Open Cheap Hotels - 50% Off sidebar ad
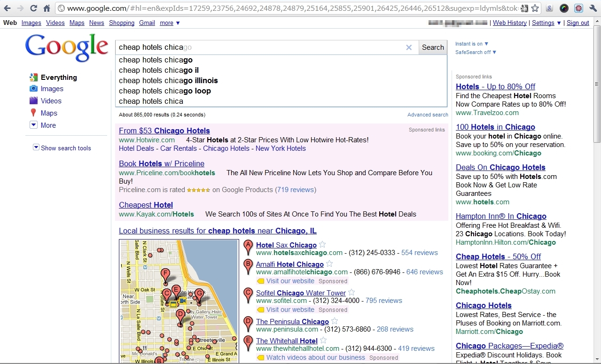This screenshot has height=364, width=601. 498,256
